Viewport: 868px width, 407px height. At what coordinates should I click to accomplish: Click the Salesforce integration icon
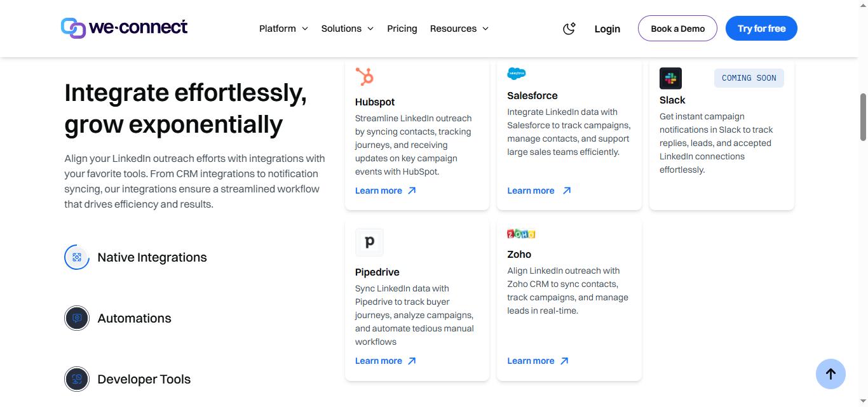(516, 72)
